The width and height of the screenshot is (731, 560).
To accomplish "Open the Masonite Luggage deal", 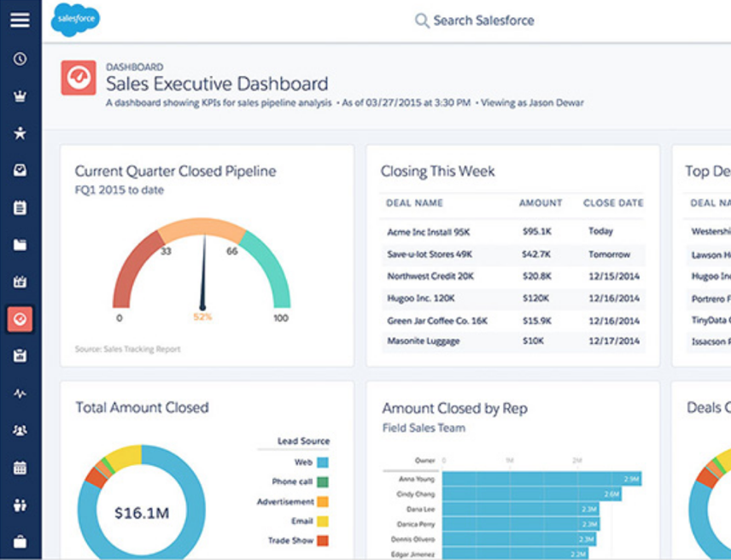I will click(424, 341).
